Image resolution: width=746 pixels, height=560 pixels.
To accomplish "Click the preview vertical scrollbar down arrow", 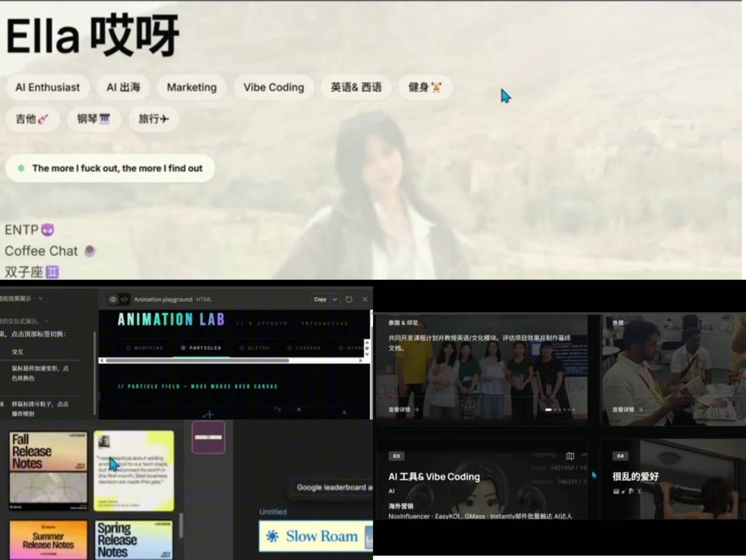I will 367,355.
